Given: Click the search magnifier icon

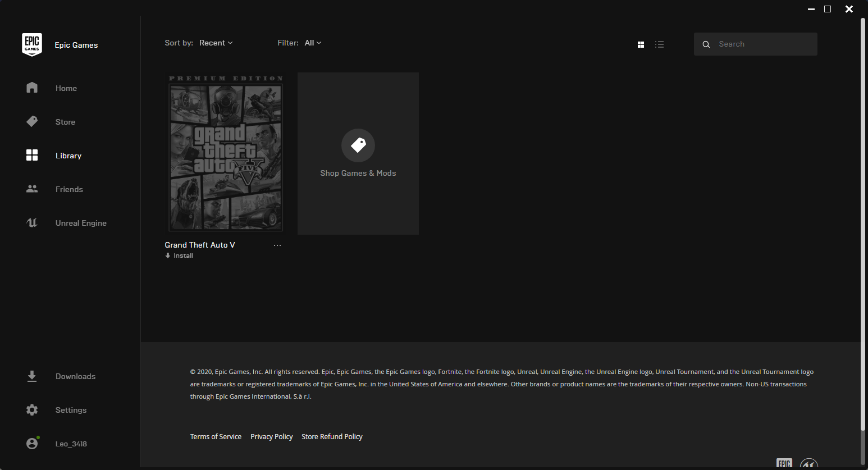Looking at the screenshot, I should [706, 44].
